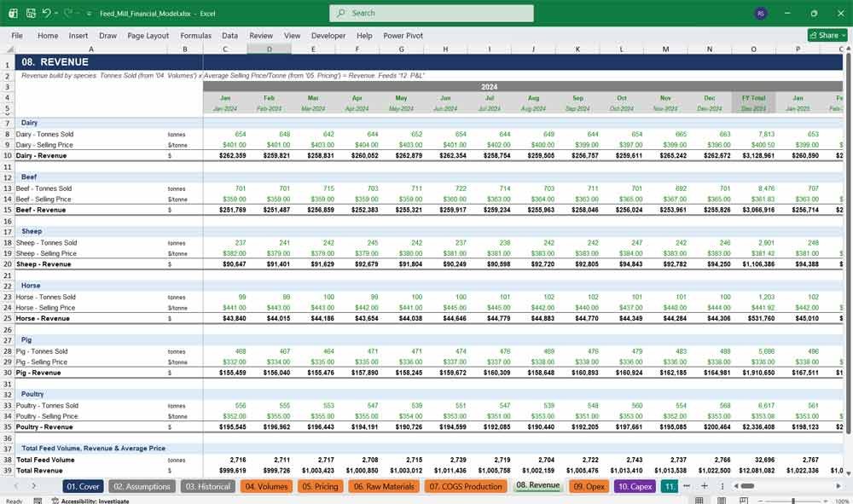The width and height of the screenshot is (853, 504).
Task: Open the Review ribbon tab
Action: [x=261, y=35]
